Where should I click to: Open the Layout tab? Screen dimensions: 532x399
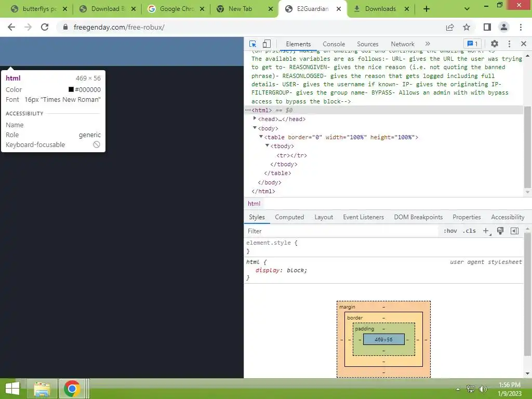(323, 217)
